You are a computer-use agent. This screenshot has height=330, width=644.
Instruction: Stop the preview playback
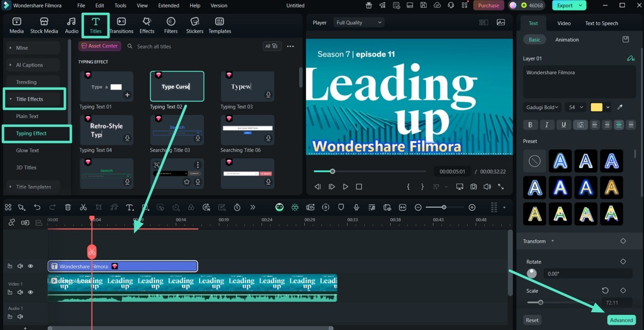pyautogui.click(x=359, y=187)
